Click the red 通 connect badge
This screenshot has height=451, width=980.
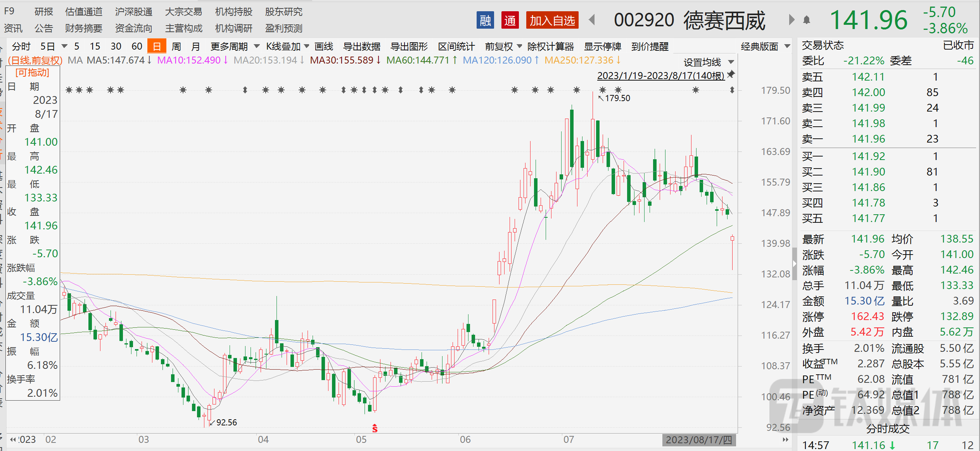[x=510, y=20]
